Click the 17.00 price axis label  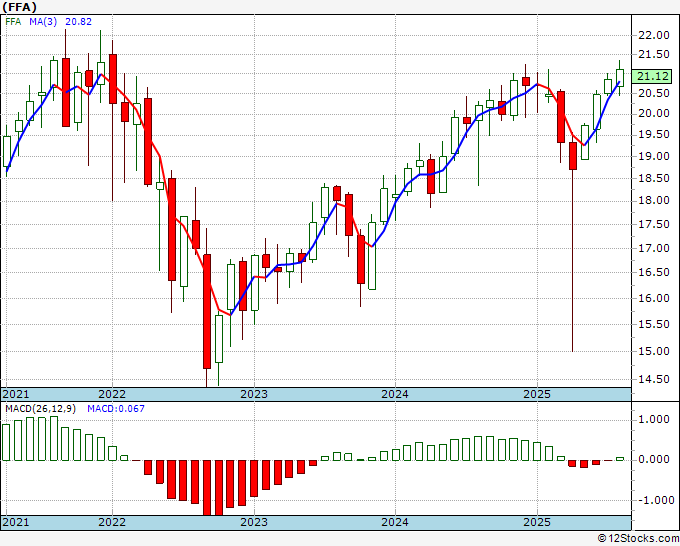(654, 248)
